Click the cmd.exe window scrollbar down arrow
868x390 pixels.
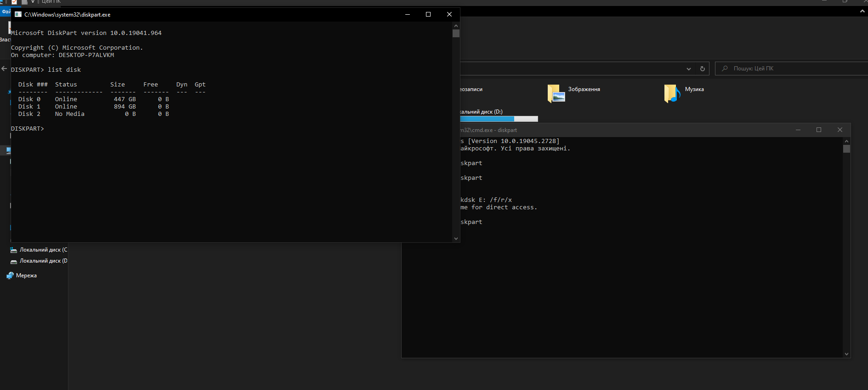click(846, 354)
